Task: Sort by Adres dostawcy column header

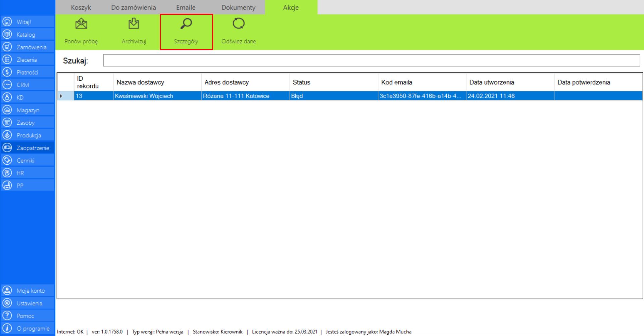Action: point(245,82)
